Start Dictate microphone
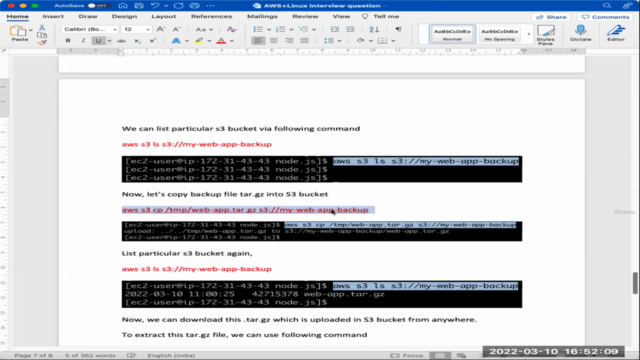Viewport: 640px width, 360px height. [580, 33]
